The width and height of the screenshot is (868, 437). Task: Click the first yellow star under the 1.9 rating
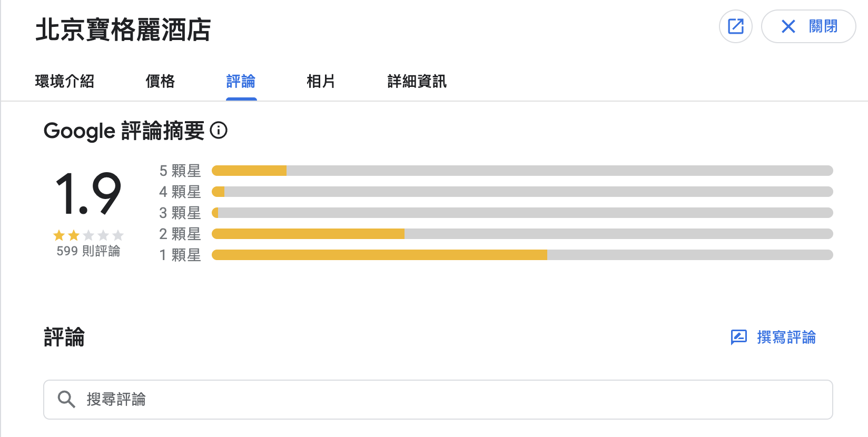pyautogui.click(x=59, y=236)
